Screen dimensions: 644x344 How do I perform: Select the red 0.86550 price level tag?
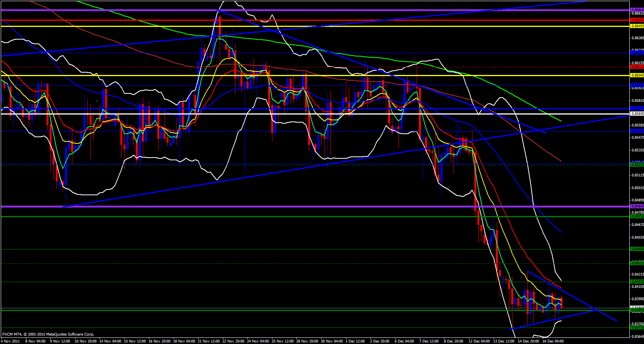tap(637, 20)
